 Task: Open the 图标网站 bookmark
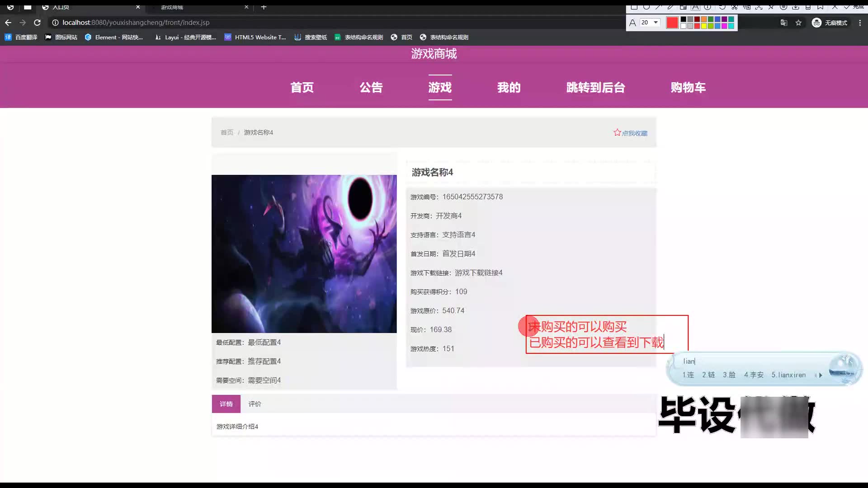pyautogui.click(x=61, y=37)
